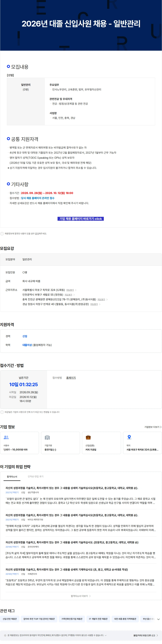162x644 pixels.
Task: Expand the copyright notice chevron at bottom
Action: 105,635
